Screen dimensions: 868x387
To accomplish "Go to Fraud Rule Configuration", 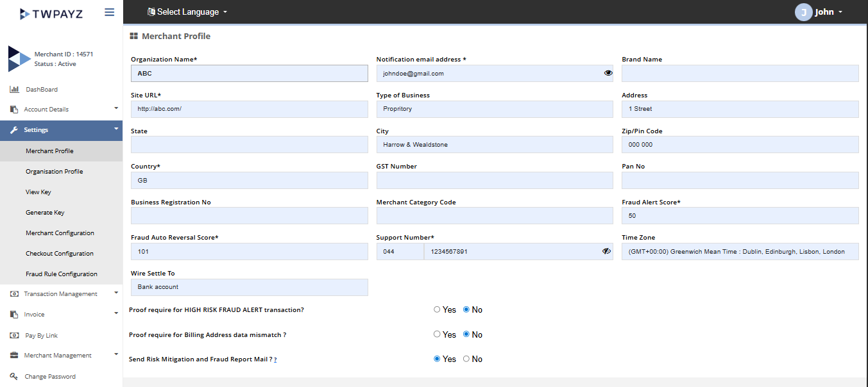I will pos(62,274).
